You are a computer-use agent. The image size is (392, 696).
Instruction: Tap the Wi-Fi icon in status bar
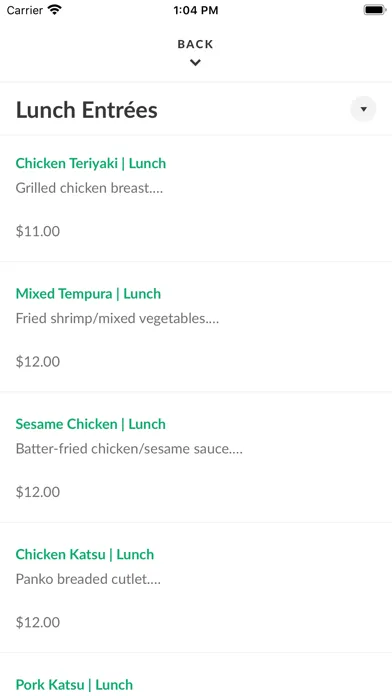[55, 10]
